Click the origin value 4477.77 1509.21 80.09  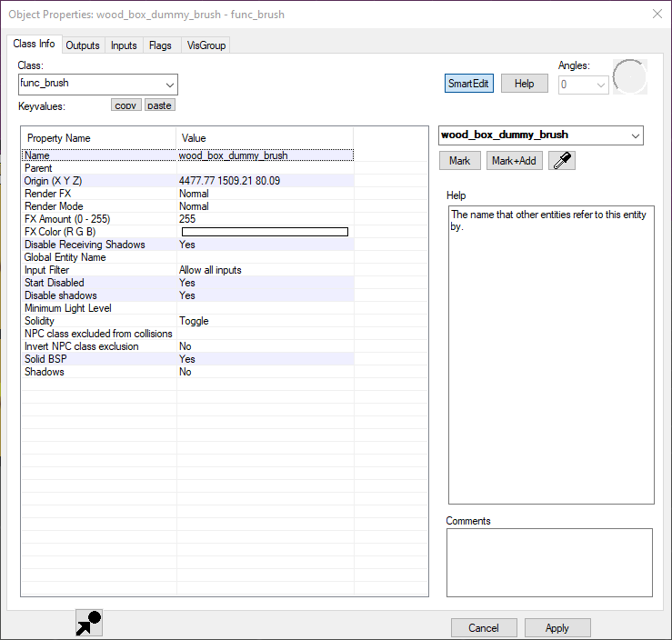click(x=229, y=181)
